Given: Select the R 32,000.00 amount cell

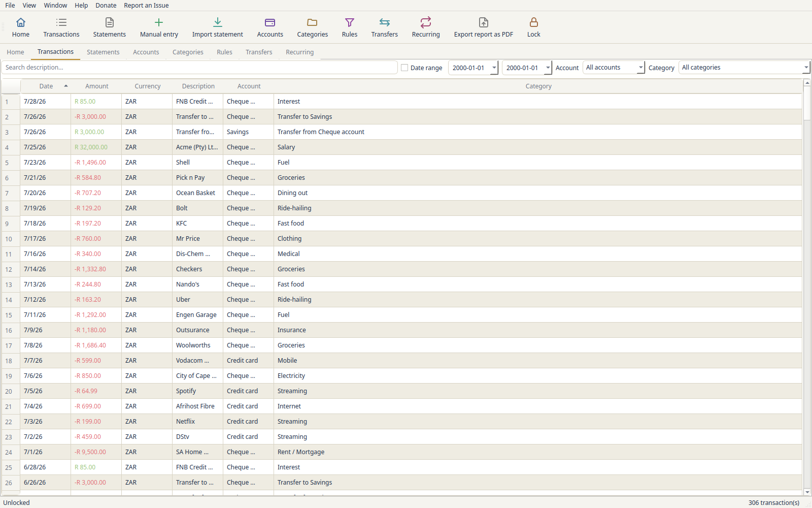Looking at the screenshot, I should click(x=96, y=147).
